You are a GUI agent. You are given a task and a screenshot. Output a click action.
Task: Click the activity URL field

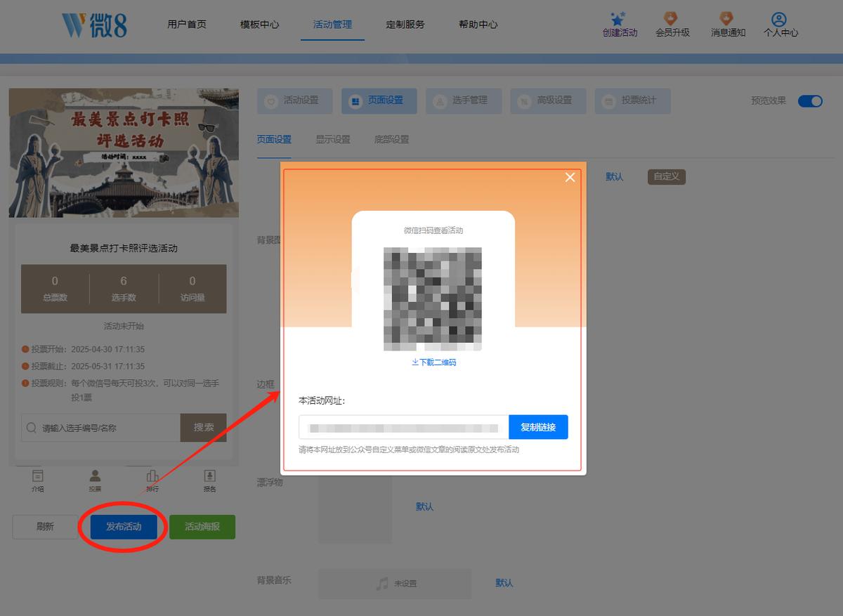403,427
